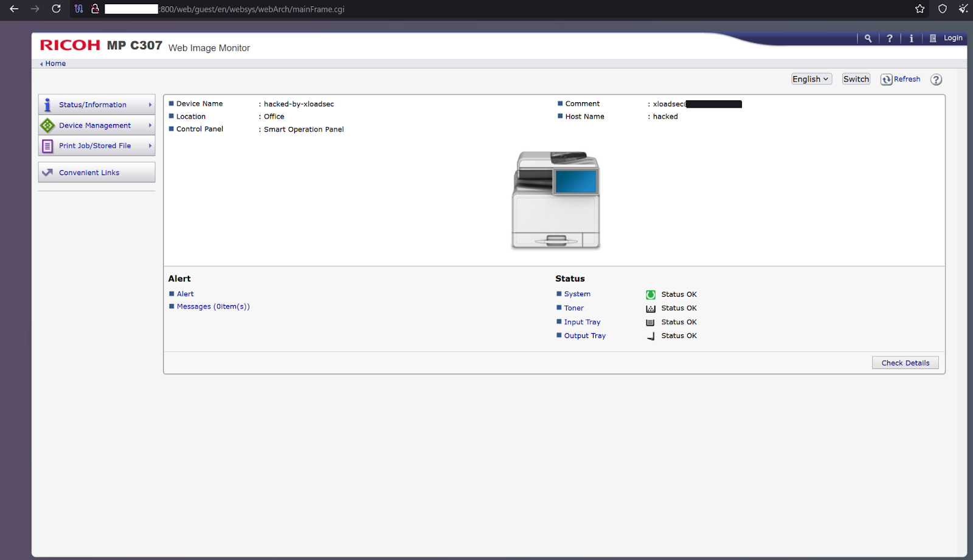Click the RICOH logo
The image size is (973, 560).
[70, 46]
